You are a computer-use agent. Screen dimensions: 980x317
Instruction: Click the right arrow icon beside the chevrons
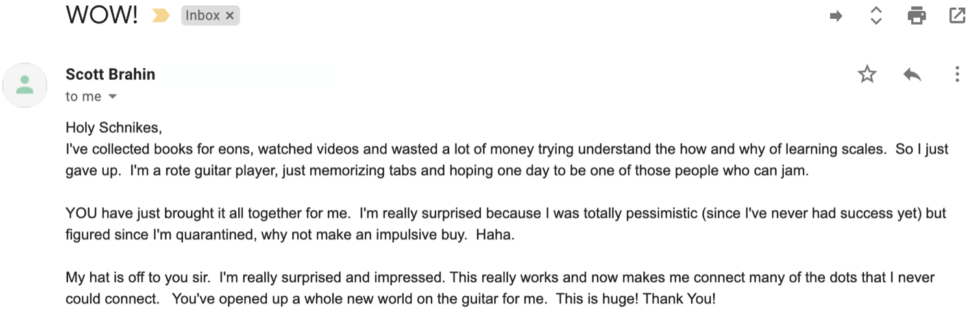pyautogui.click(x=837, y=16)
